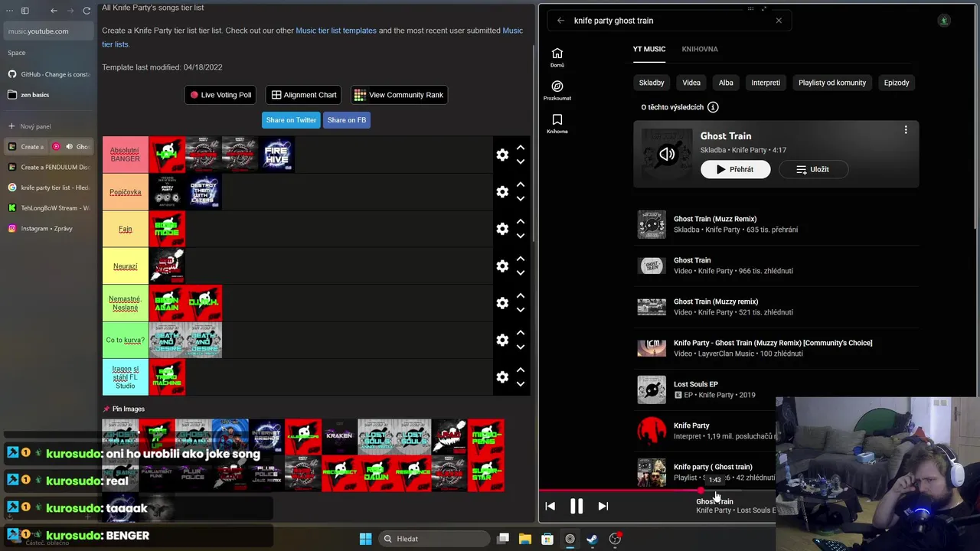
Task: Seek in the red playback progress bar
Action: [657, 491]
